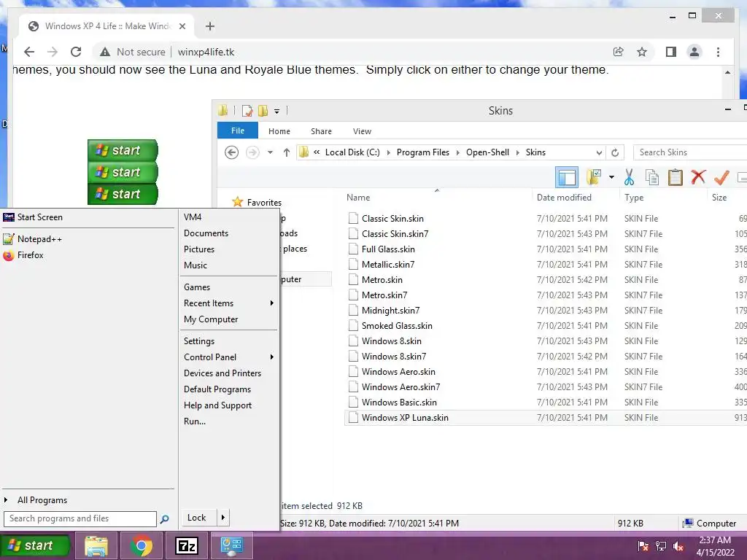Select Full Glass.skin file
This screenshot has width=747, height=560.
tap(388, 249)
